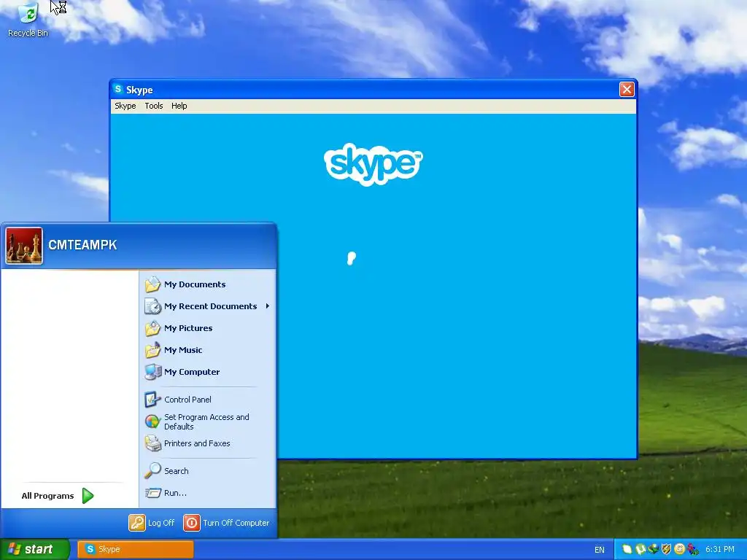
Task: Open the Skype menu in the menu bar
Action: tap(125, 106)
